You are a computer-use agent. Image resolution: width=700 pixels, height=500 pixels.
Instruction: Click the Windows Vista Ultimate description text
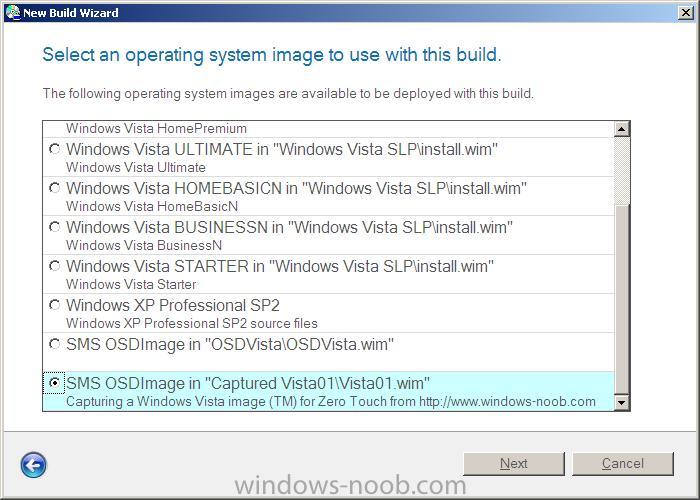136,167
